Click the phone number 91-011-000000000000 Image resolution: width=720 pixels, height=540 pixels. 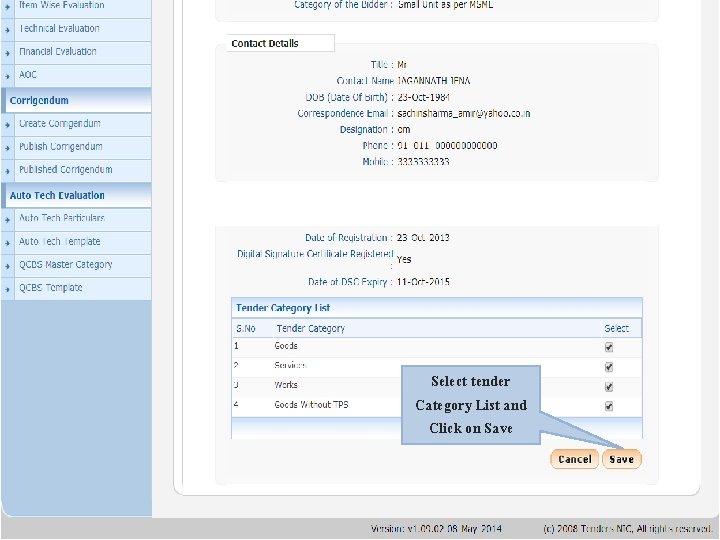pos(447,146)
